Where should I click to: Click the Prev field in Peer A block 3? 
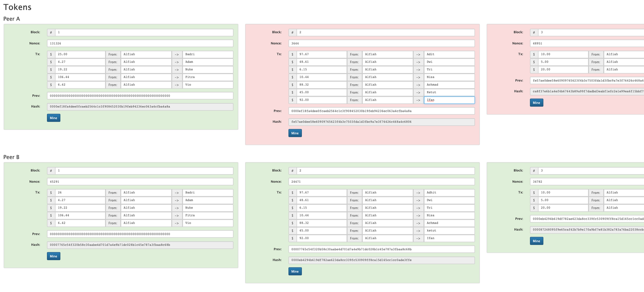(x=587, y=81)
